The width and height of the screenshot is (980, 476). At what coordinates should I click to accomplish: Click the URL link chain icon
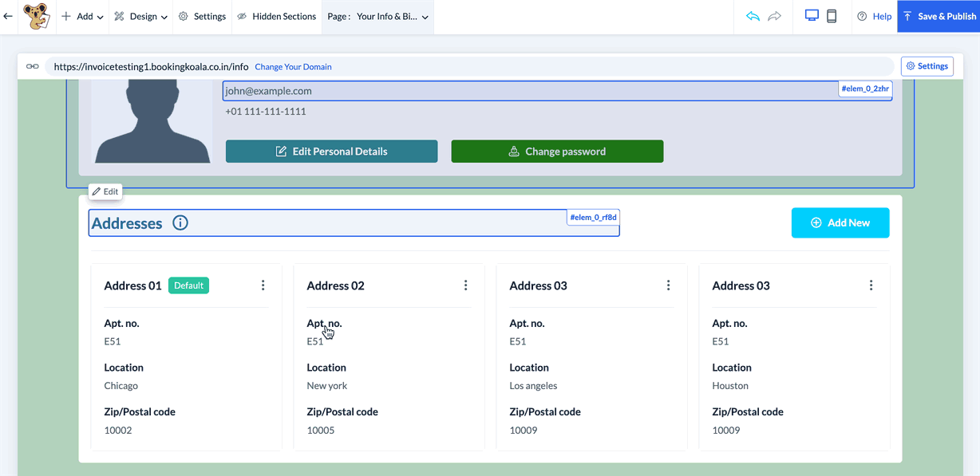click(32, 67)
